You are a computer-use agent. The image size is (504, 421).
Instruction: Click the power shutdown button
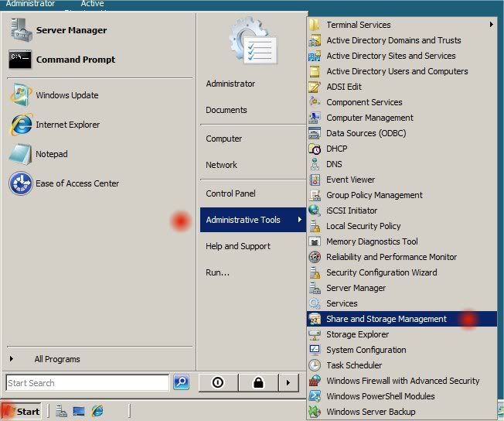tap(218, 383)
